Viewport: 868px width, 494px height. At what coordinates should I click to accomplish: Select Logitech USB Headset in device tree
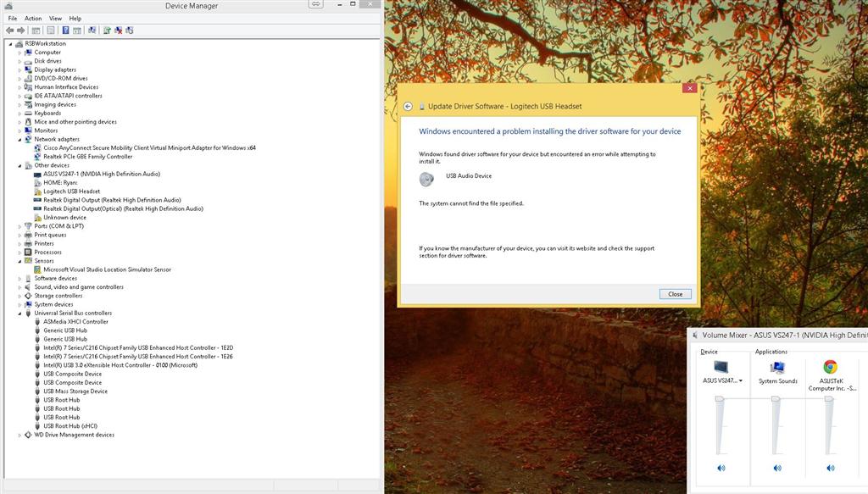(72, 191)
